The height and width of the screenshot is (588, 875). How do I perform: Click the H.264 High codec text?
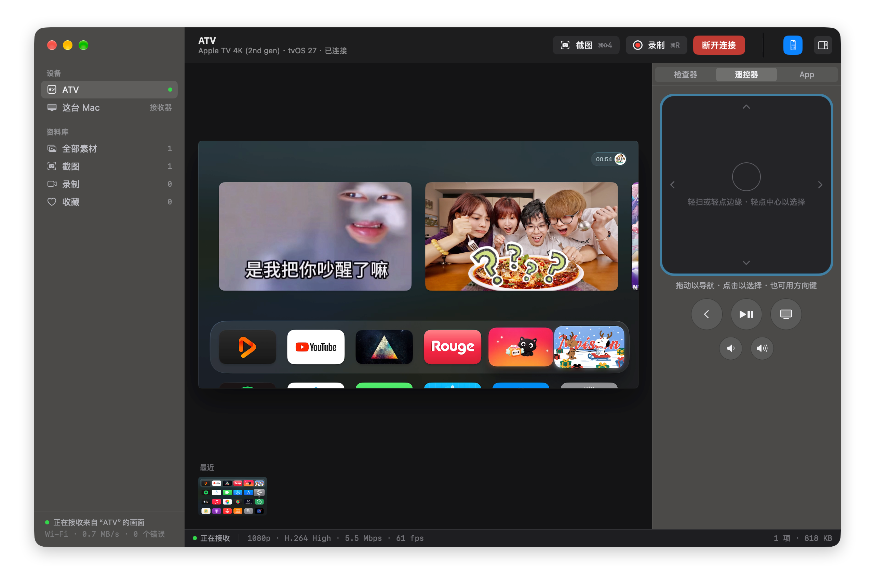point(307,538)
